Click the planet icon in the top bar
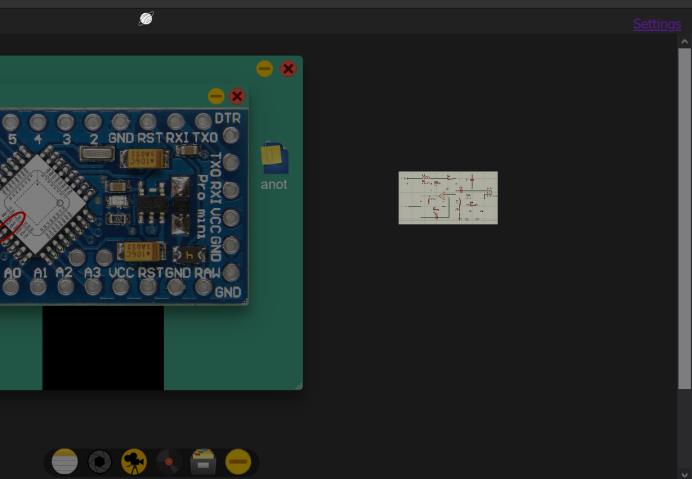This screenshot has width=692, height=479. point(146,19)
